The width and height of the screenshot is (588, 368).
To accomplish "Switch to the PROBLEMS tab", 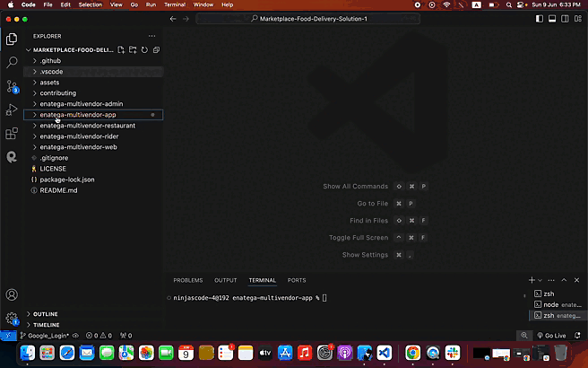I will click(x=187, y=280).
